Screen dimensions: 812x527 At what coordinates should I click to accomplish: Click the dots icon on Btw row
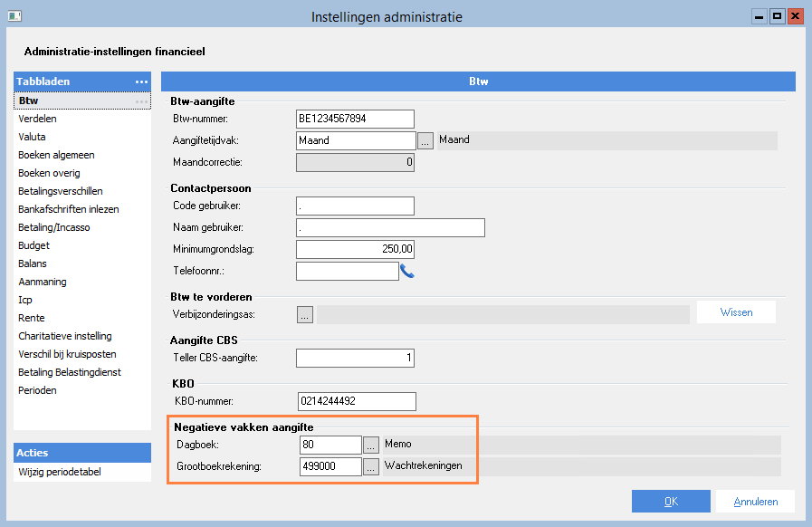141,101
